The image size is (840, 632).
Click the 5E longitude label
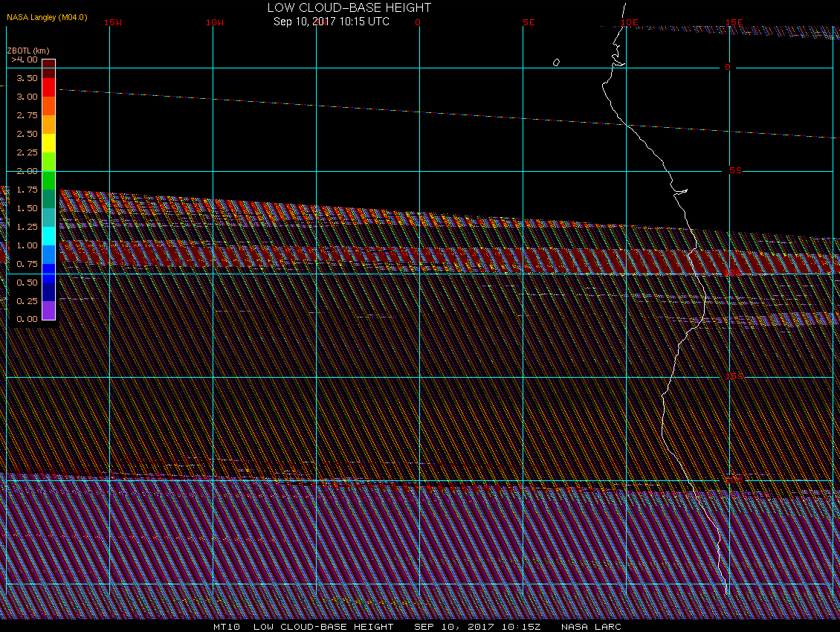click(x=529, y=22)
